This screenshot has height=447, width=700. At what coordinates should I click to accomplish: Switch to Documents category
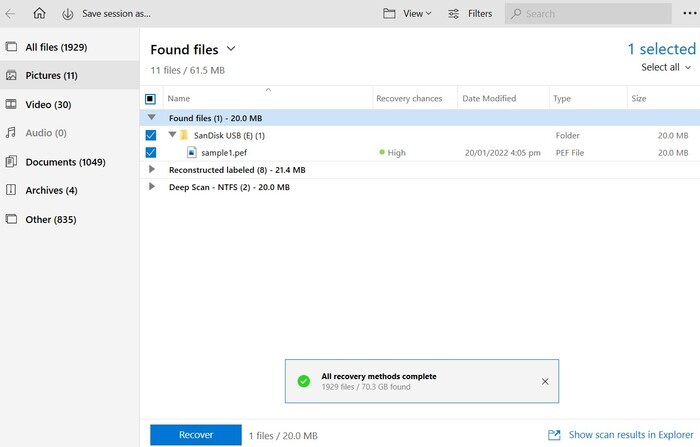pos(64,162)
